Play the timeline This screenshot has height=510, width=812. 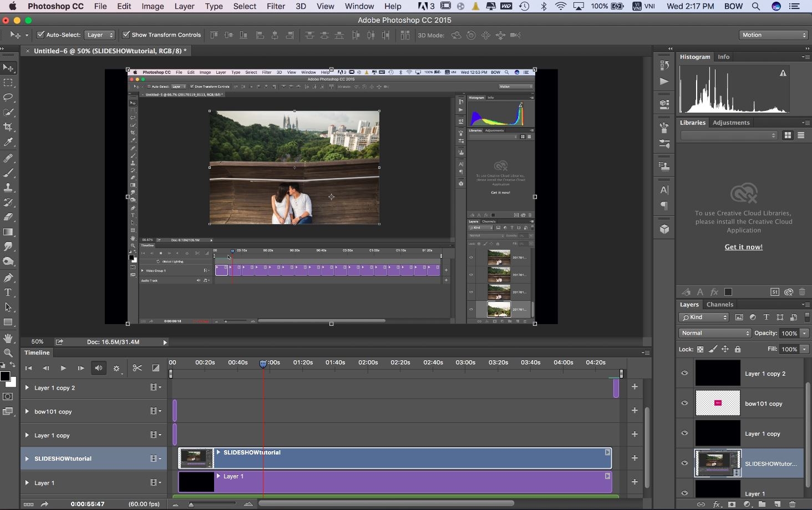click(x=63, y=368)
